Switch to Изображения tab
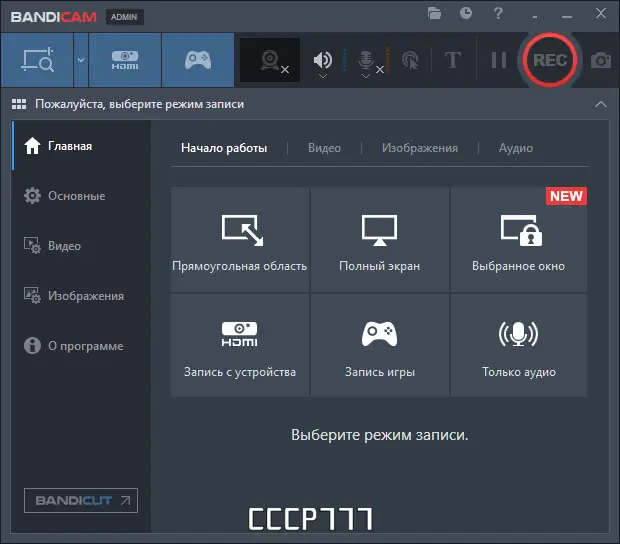 click(420, 148)
